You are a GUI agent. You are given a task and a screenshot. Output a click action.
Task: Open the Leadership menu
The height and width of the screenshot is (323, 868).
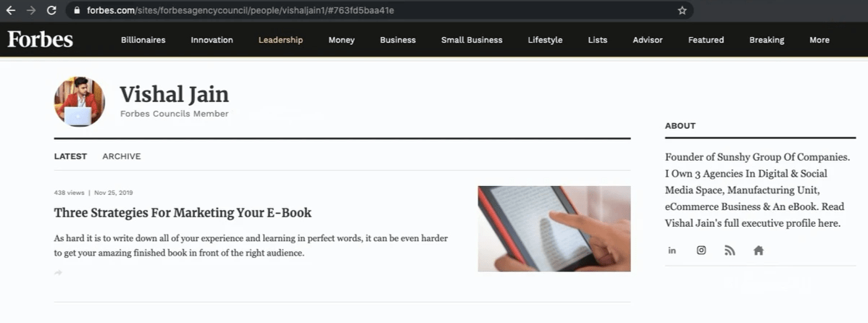tap(280, 40)
